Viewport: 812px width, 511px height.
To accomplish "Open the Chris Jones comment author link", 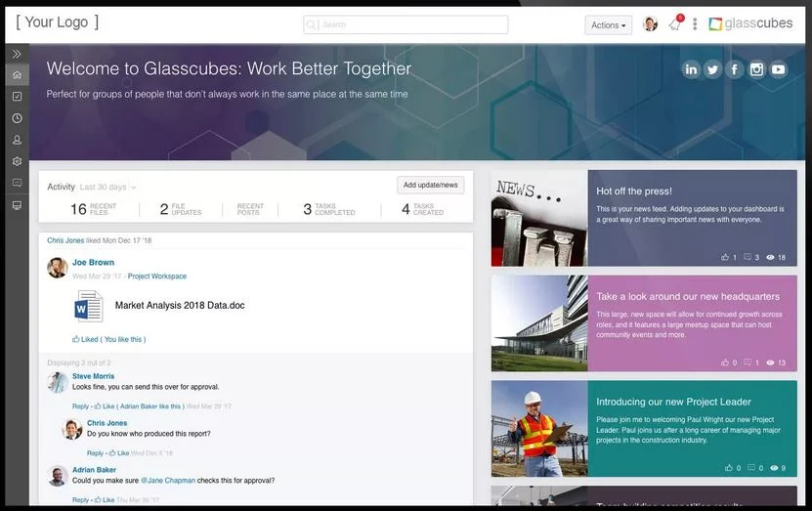I will point(107,423).
